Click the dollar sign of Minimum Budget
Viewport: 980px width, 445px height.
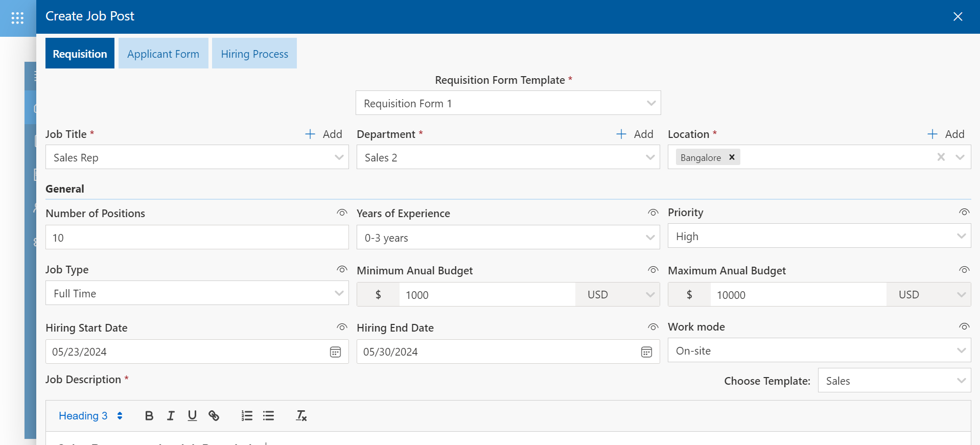coord(378,295)
